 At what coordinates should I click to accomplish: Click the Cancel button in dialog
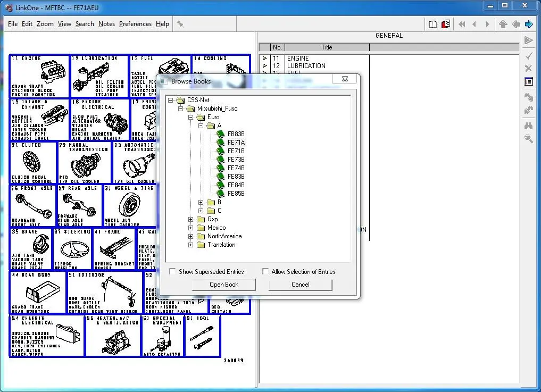point(300,285)
